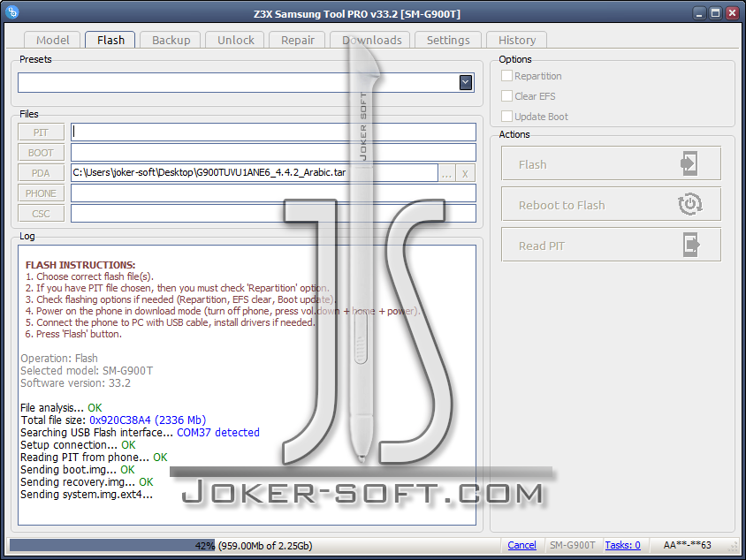Switch to the Downloads tab
Screen dimensions: 746x560
[371, 41]
